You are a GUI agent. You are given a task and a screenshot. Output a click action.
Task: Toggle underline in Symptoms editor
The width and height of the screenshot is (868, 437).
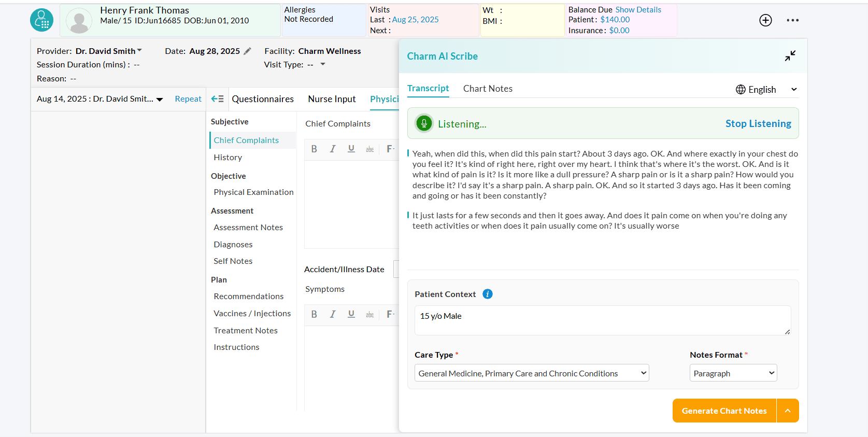point(351,314)
